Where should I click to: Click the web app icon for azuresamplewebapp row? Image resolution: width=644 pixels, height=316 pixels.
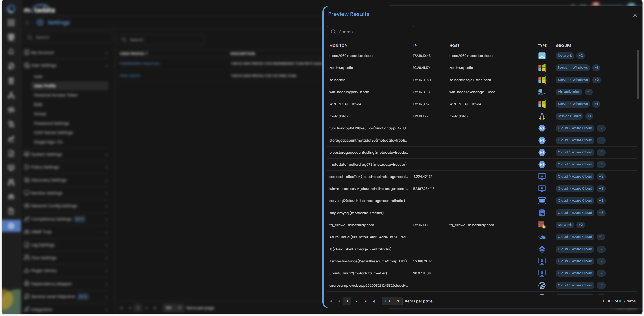click(542, 285)
